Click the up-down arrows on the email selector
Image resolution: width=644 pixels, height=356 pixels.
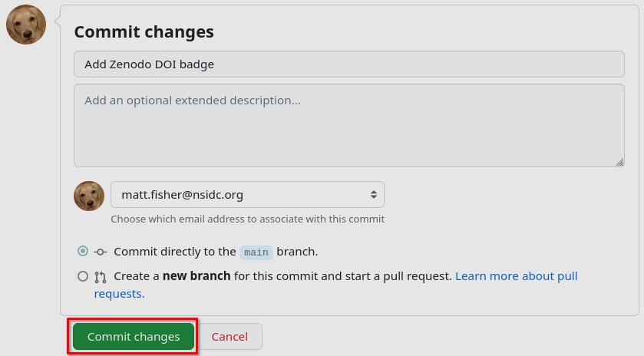coord(374,195)
